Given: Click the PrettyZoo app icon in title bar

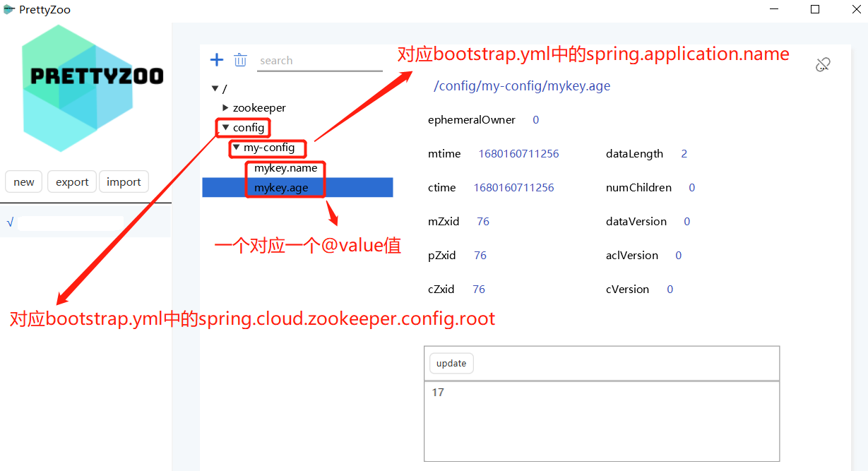Looking at the screenshot, I should (9, 10).
